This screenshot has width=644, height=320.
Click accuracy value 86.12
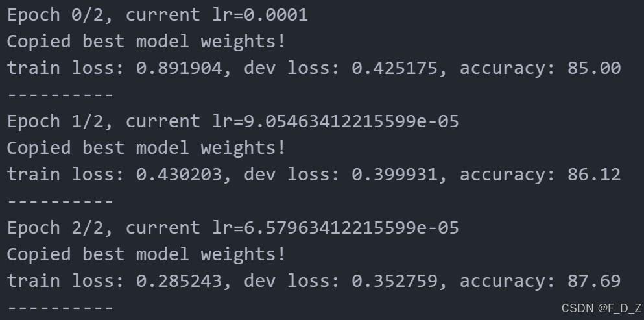pyautogui.click(x=594, y=175)
